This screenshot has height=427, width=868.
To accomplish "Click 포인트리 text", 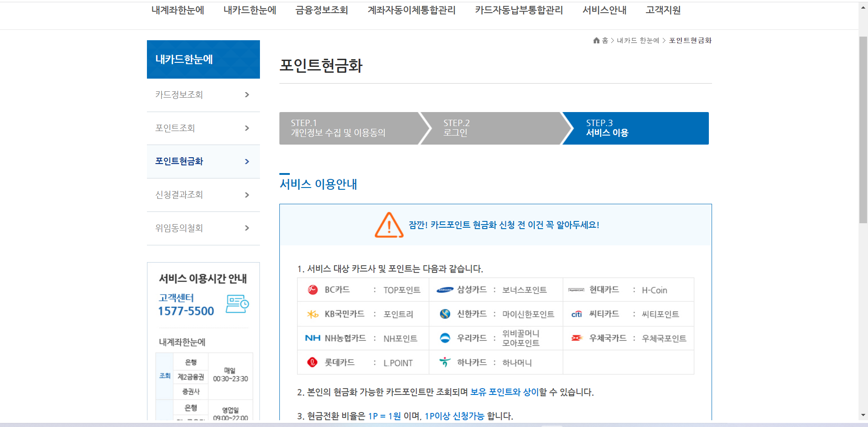I will tap(398, 314).
